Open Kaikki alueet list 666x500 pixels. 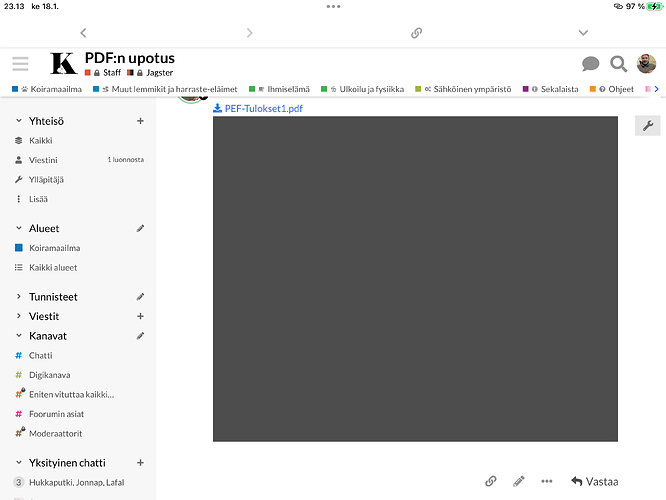(53, 268)
